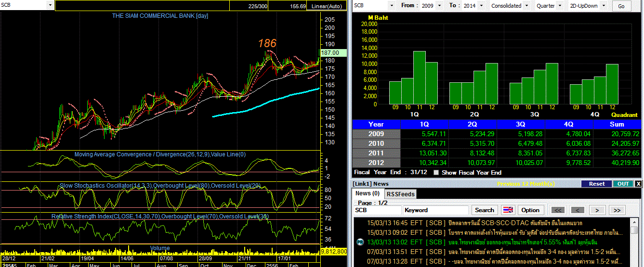Viewport: 644px width, 267px height.
Task: Click the Sum column header
Action: 618,124
